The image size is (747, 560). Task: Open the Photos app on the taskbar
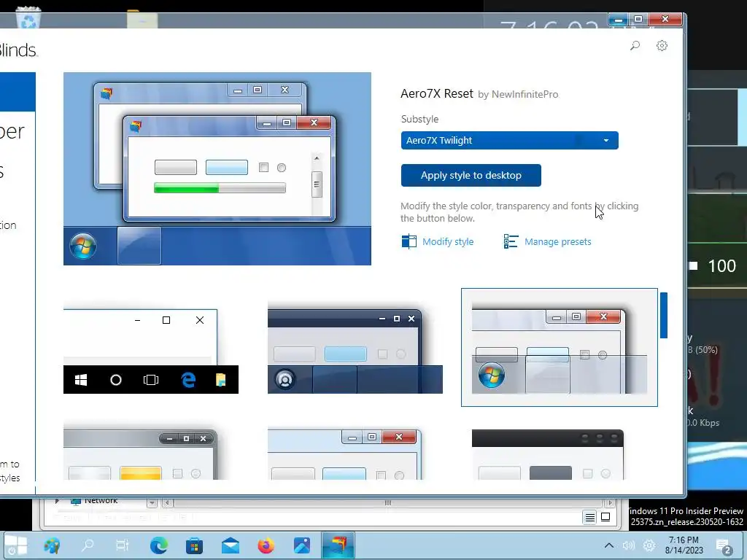(301, 545)
